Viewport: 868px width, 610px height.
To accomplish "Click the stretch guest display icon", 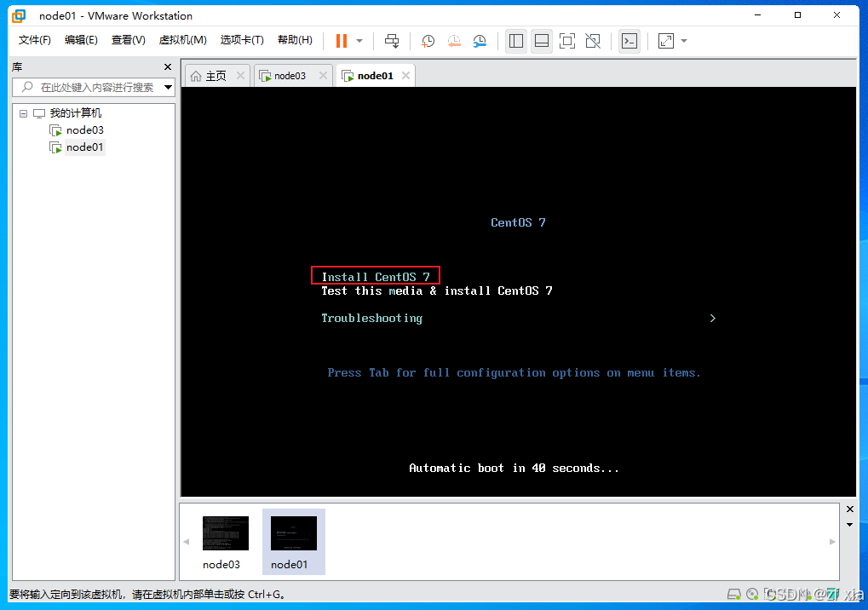I will tap(666, 41).
